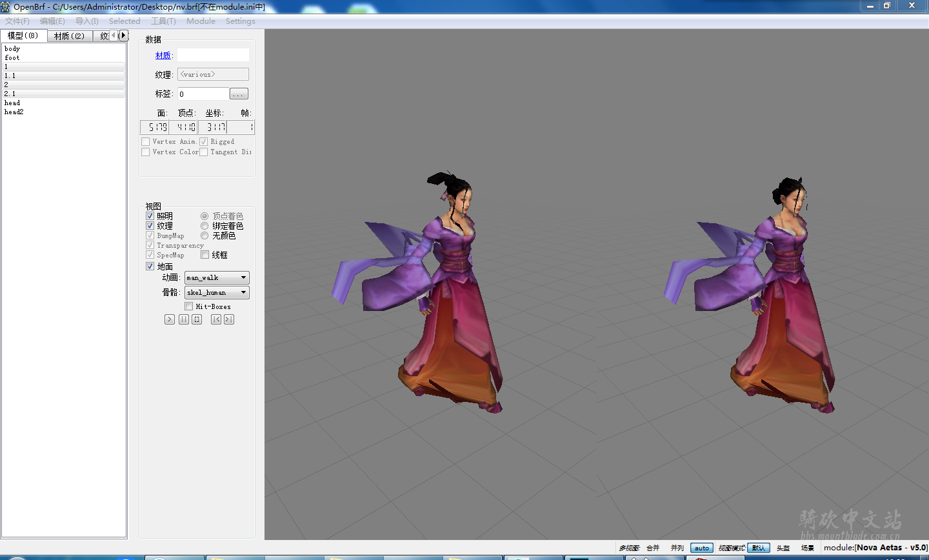Open the flags editor ellipsis button

[x=239, y=94]
